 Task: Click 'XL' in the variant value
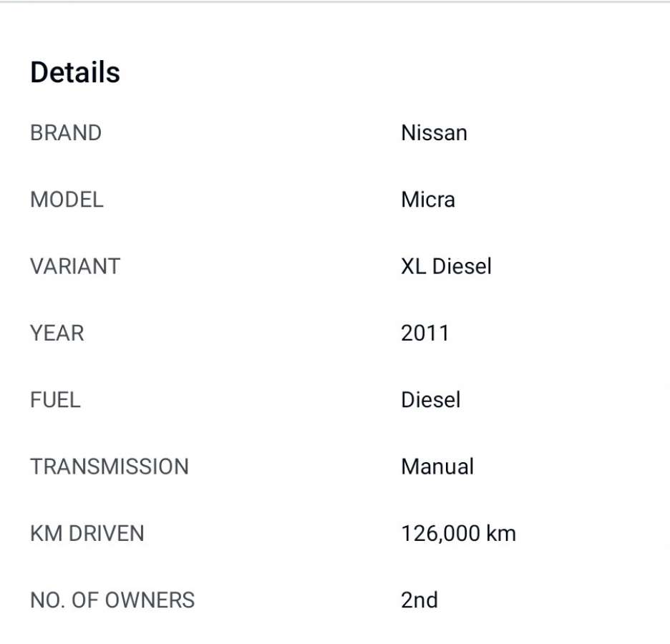coord(414,266)
